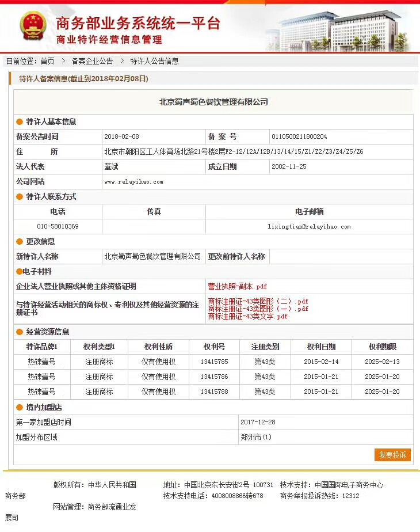
Task: Click the 传真 column header
Action: [x=154, y=211]
